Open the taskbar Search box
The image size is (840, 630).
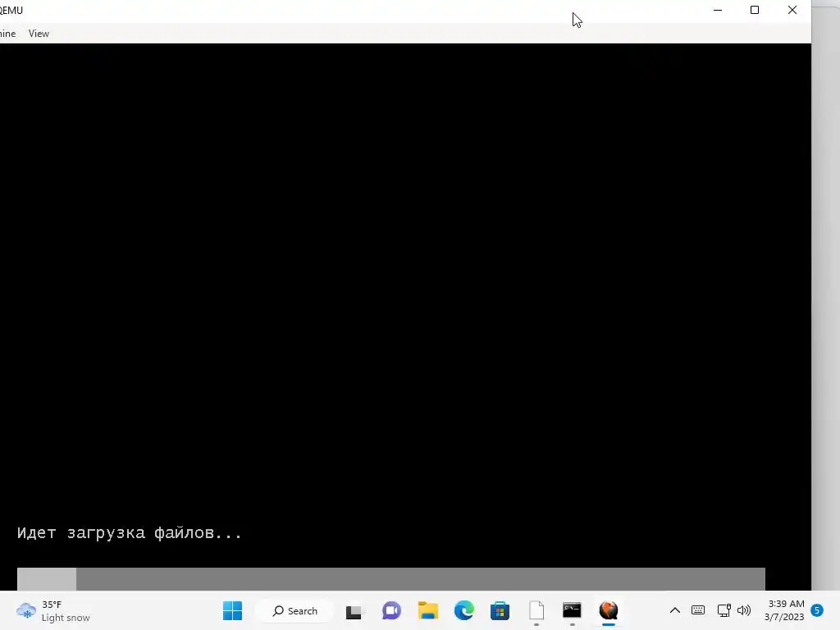tap(295, 610)
